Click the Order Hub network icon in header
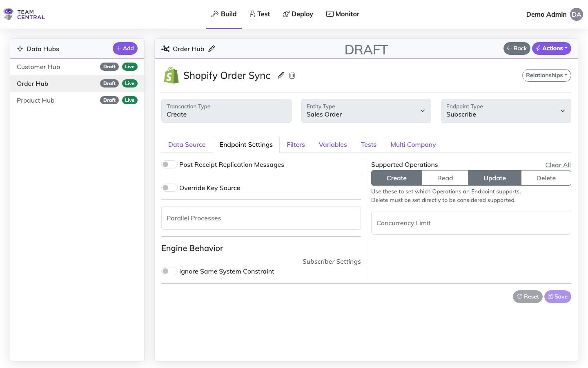Screen dimensions: 588x368 [165, 49]
